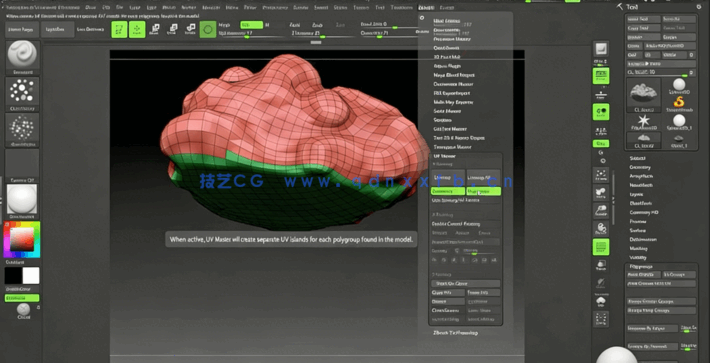Expand FBX ExportImport in Zplugin list
710x363 pixels.
(452, 93)
